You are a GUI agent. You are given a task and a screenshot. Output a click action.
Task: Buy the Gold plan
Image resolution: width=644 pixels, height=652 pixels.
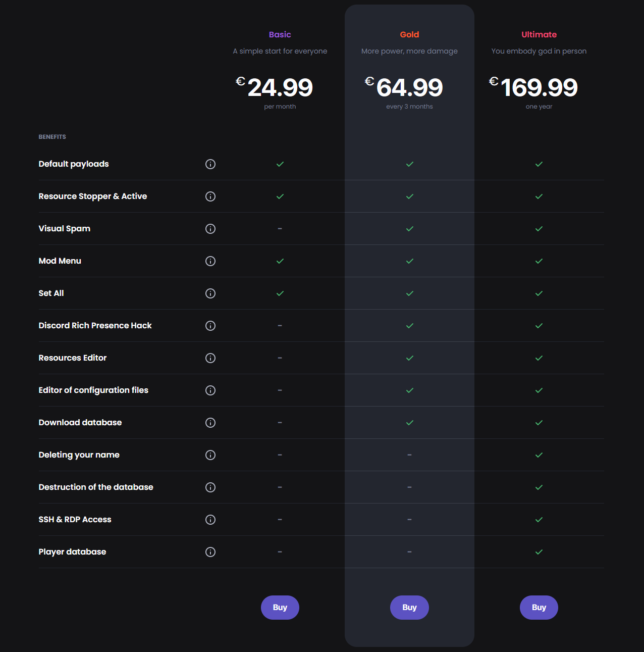409,608
